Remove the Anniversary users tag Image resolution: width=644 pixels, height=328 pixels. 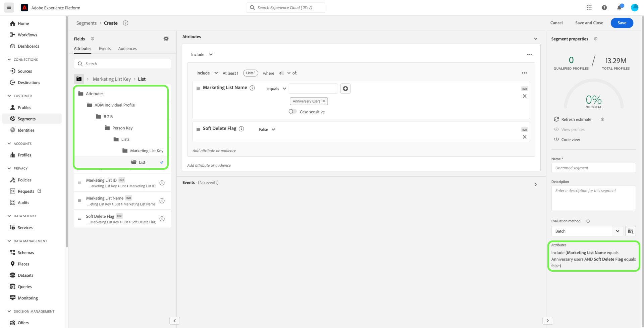point(324,101)
